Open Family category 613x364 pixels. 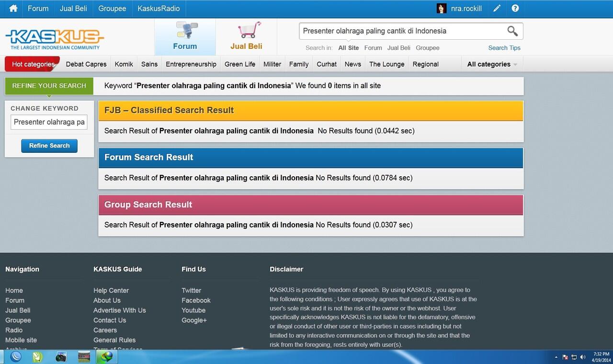point(299,64)
